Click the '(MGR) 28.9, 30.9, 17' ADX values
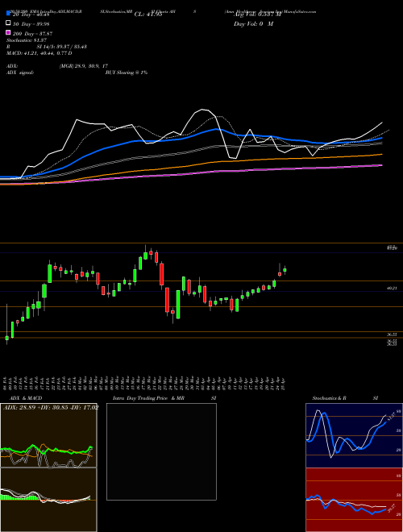This screenshot has height=532, width=403. tap(84, 66)
